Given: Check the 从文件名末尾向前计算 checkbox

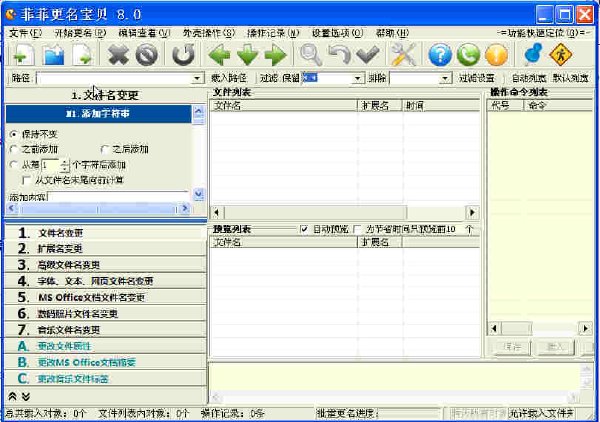Looking at the screenshot, I should click(x=26, y=180).
